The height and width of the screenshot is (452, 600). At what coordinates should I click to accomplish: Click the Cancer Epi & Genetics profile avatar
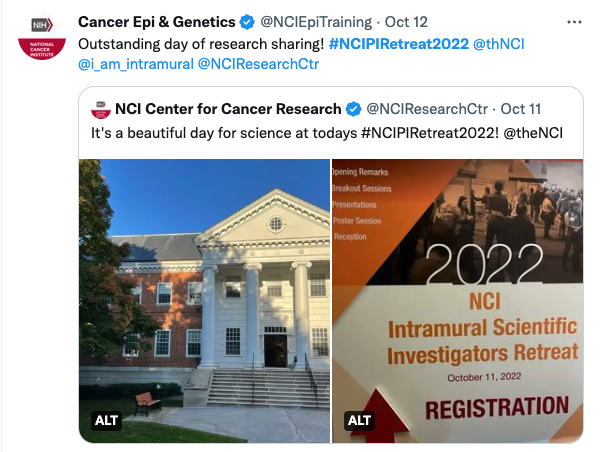(x=42, y=38)
